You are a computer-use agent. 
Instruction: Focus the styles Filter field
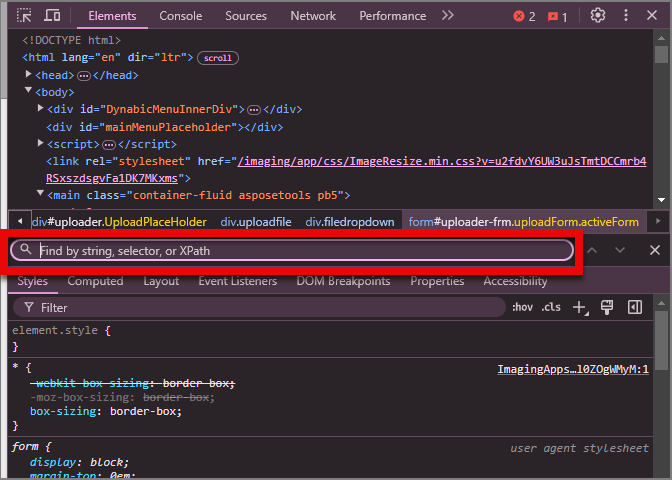coord(259,307)
